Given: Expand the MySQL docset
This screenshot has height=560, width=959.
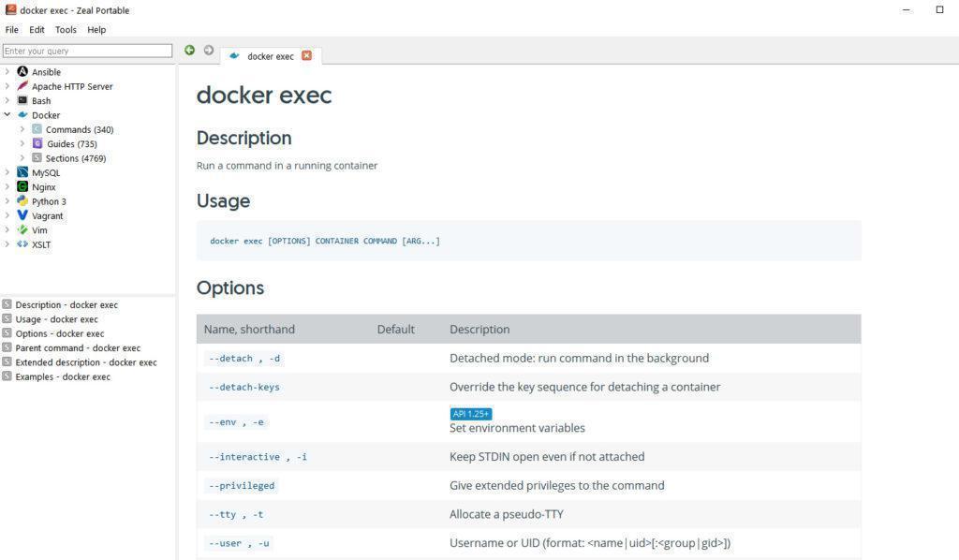Looking at the screenshot, I should pyautogui.click(x=7, y=172).
